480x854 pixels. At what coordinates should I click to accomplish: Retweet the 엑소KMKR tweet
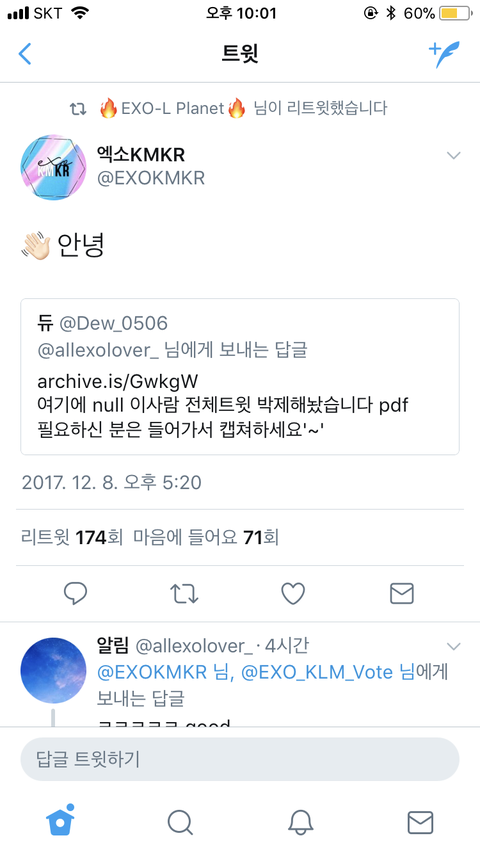click(184, 594)
